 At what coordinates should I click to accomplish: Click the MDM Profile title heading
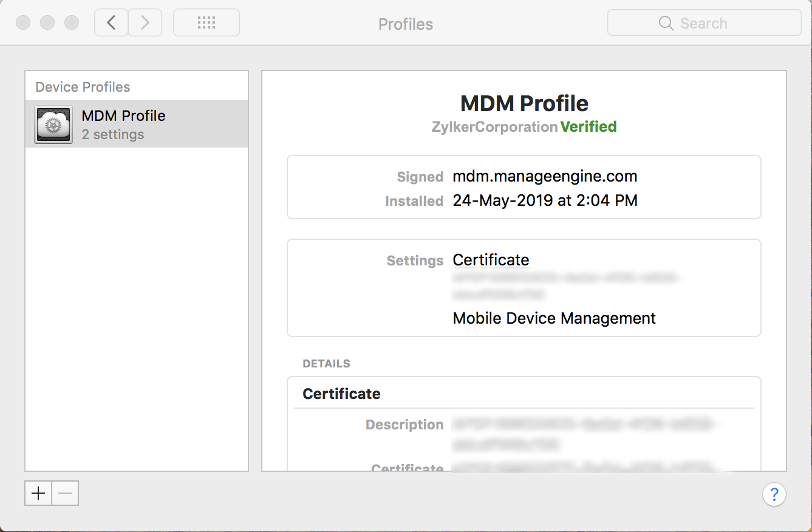click(524, 103)
